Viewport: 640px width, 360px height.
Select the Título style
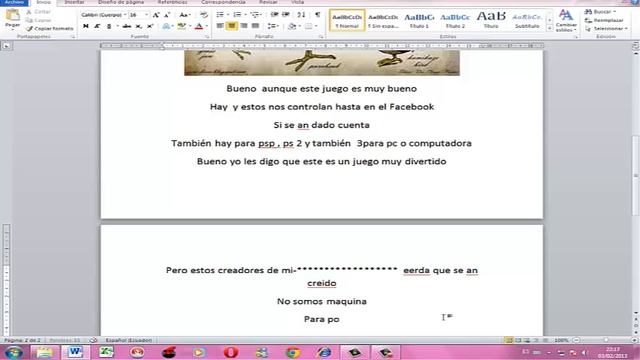[x=491, y=20]
